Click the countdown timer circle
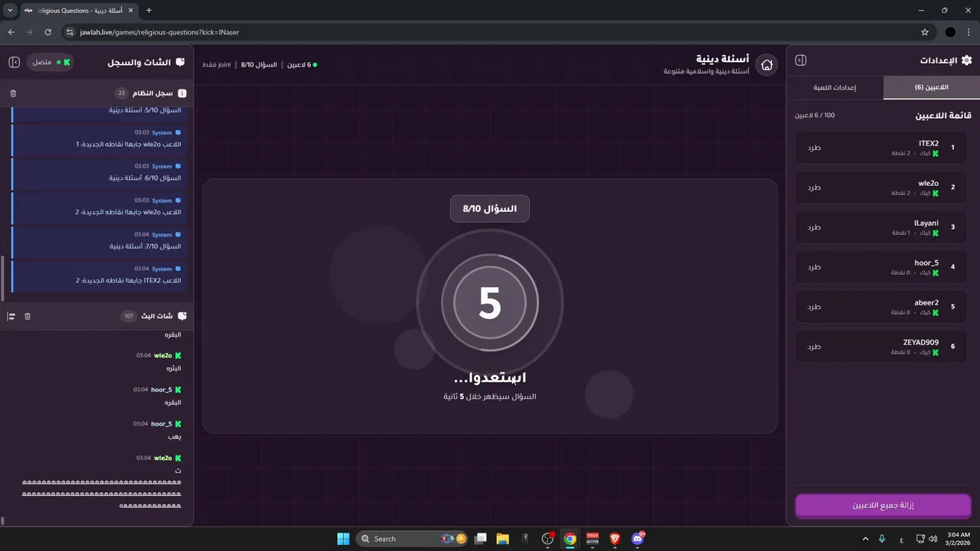Screen dimensions: 980x551 pos(490,302)
